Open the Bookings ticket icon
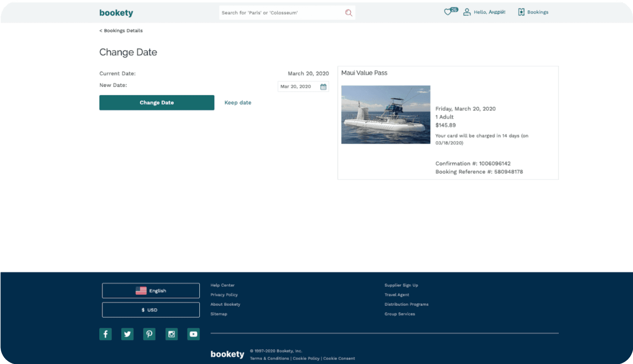633x364 pixels. click(521, 12)
